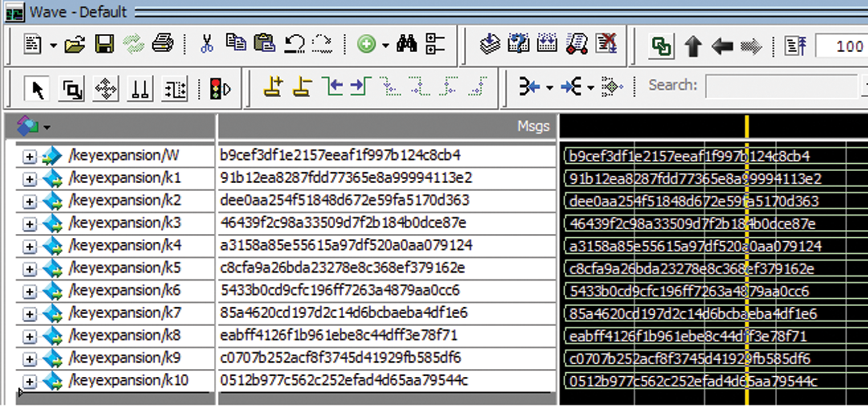Open Find with binoculars icon
The image size is (868, 409).
[407, 44]
